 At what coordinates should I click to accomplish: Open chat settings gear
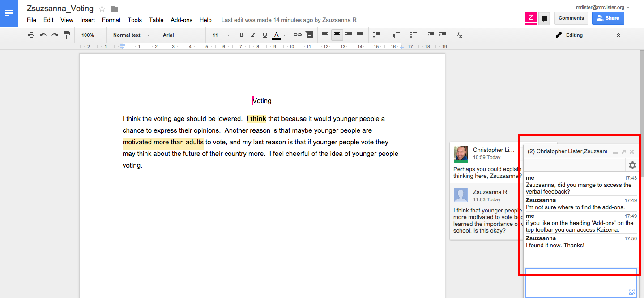pos(632,165)
